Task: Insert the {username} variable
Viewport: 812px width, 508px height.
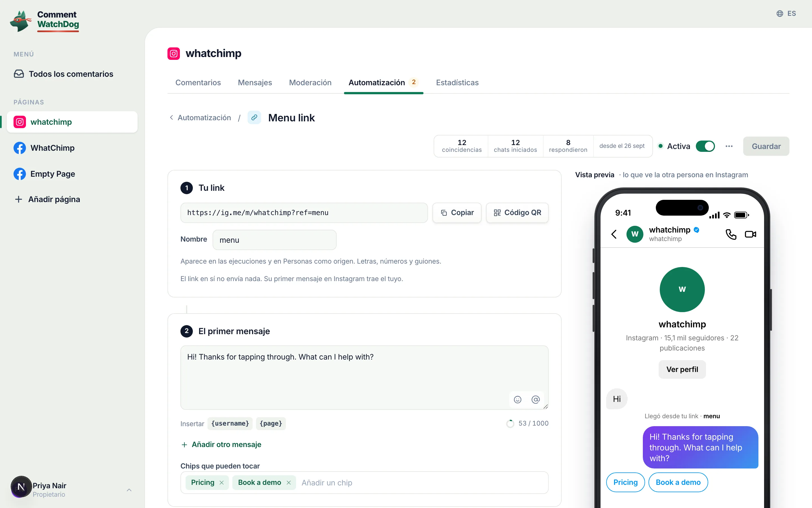Action: coord(230,423)
